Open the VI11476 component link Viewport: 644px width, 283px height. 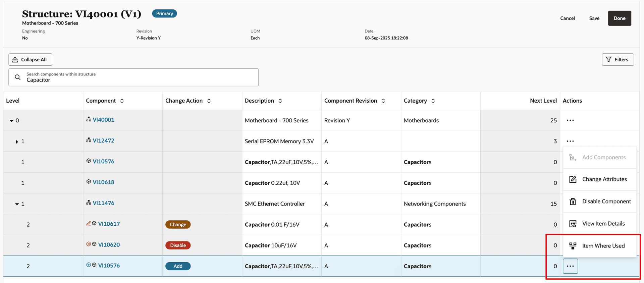pos(103,203)
